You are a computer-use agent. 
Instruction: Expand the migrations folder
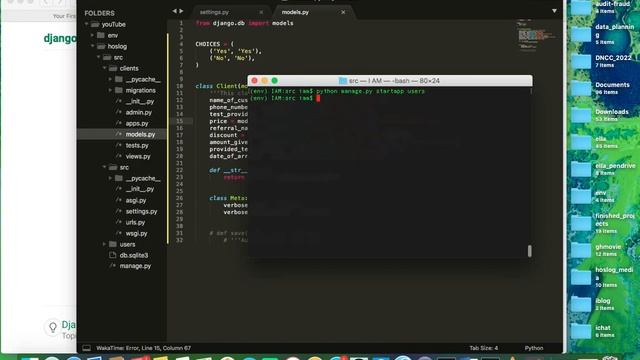coord(110,90)
